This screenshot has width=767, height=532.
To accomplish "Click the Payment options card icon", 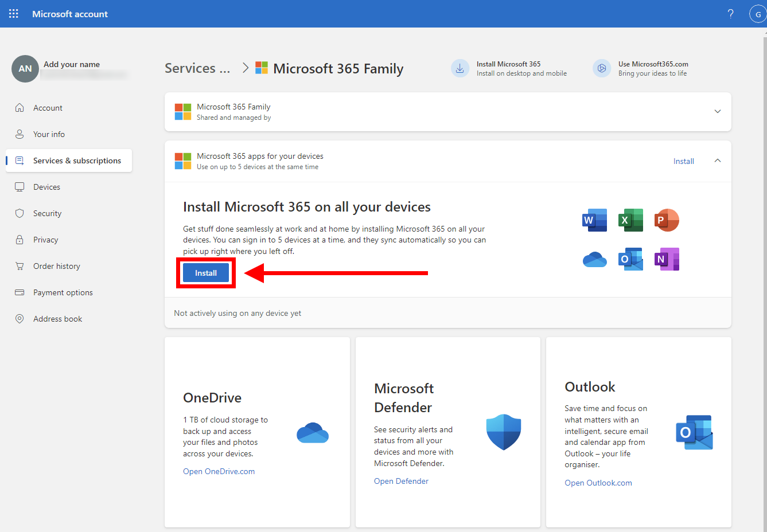I will coord(20,292).
